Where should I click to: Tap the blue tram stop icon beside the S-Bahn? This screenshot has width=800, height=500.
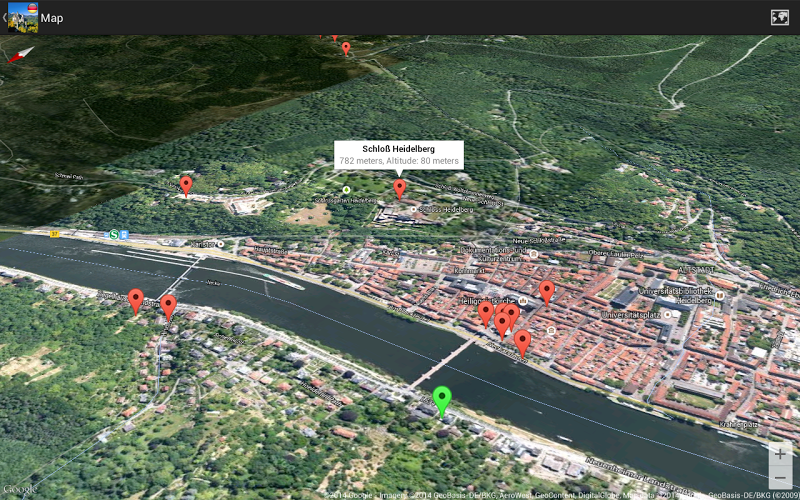[124, 235]
